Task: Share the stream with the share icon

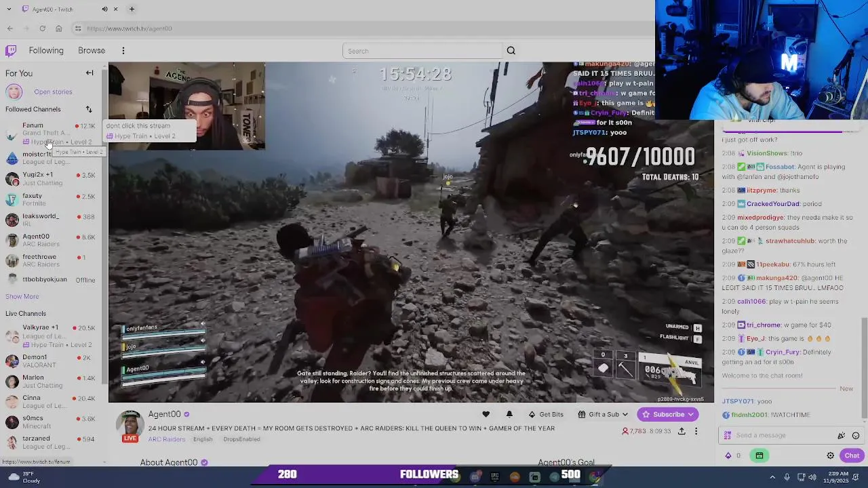Action: (x=682, y=431)
